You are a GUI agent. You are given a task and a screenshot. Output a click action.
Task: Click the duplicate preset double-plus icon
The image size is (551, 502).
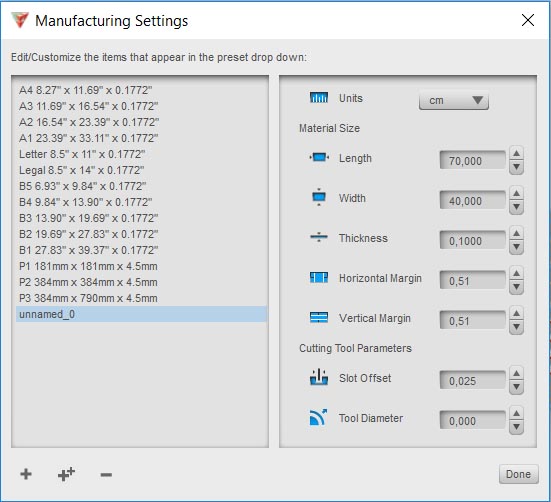[66, 474]
